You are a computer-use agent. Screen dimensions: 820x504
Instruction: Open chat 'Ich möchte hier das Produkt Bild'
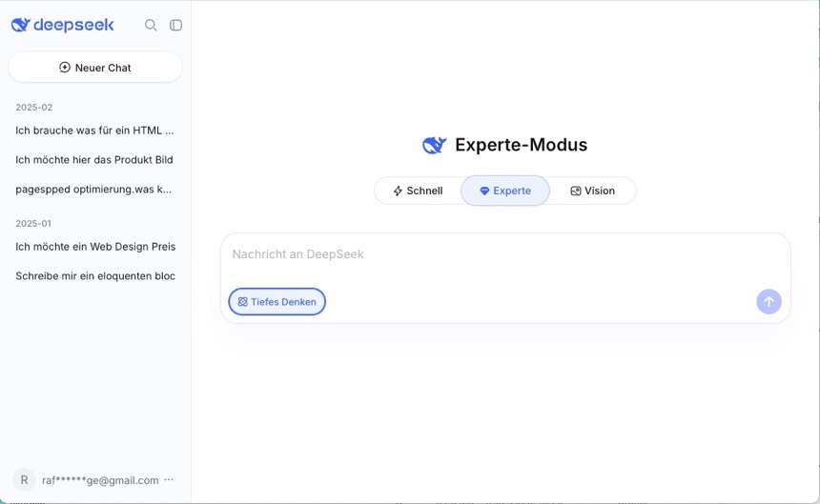(x=94, y=160)
